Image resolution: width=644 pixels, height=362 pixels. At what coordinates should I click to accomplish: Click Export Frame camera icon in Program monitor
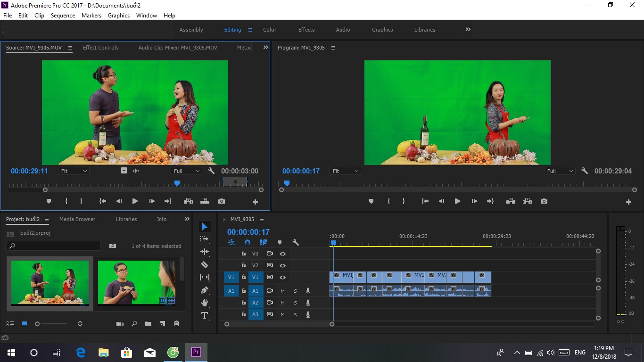(544, 201)
